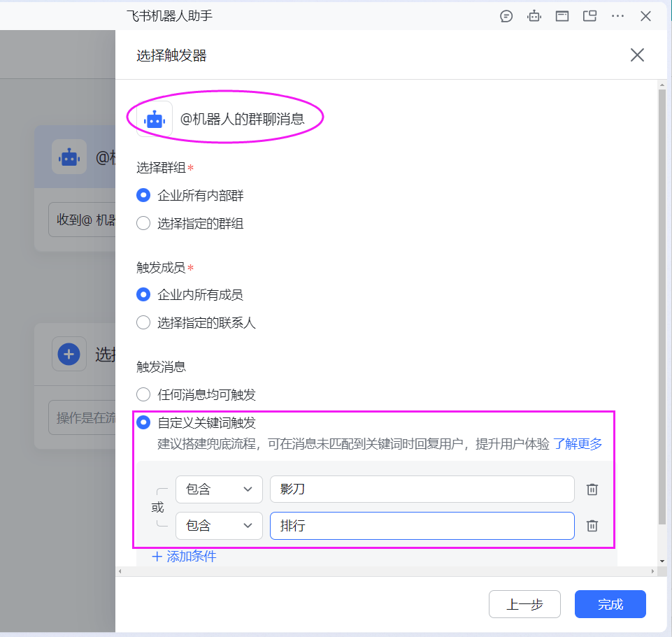The height and width of the screenshot is (637, 672).
Task: Open the three-dot more options menu
Action: coord(617,16)
